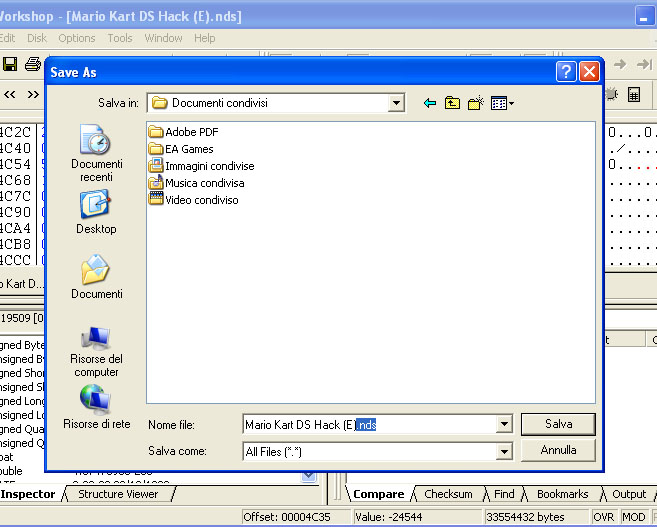Select the Adobe PDF folder
657x527 pixels.
(184, 132)
